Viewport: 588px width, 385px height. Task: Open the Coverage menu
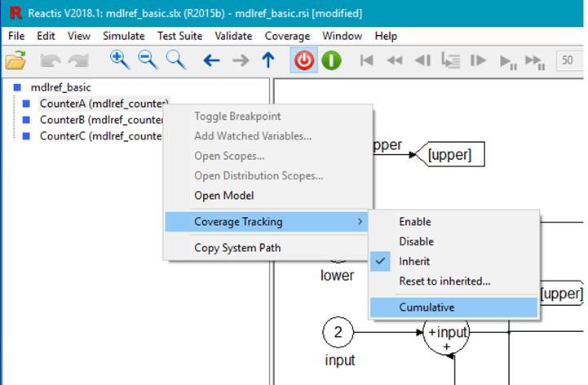tap(287, 36)
